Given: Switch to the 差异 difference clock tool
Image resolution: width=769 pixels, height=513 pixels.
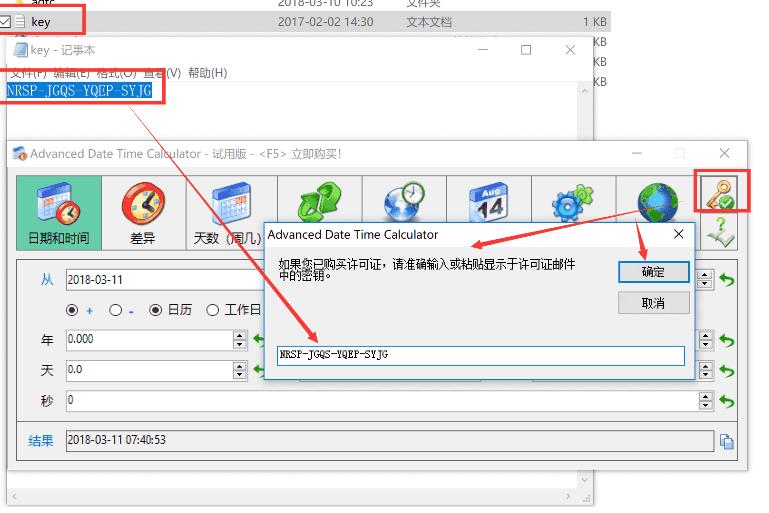Looking at the screenshot, I should coord(143,213).
